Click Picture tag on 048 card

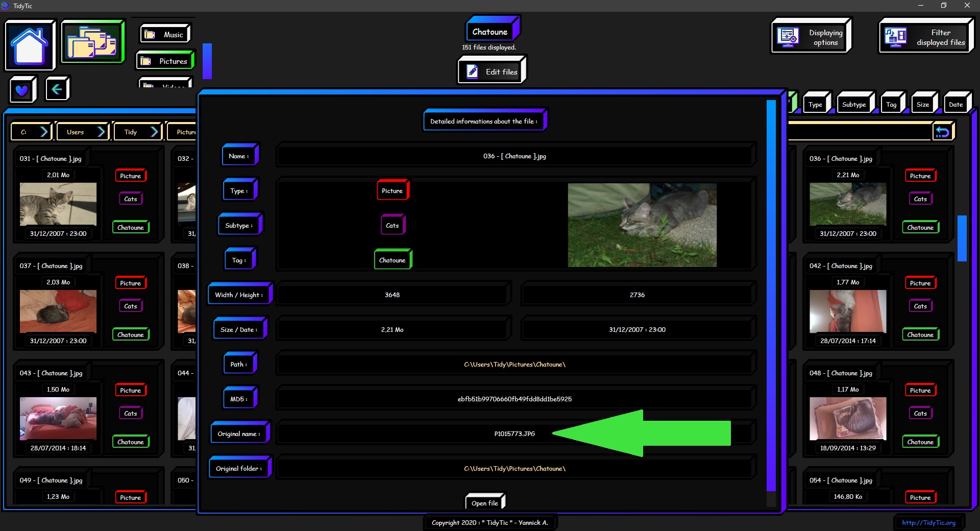tap(920, 390)
